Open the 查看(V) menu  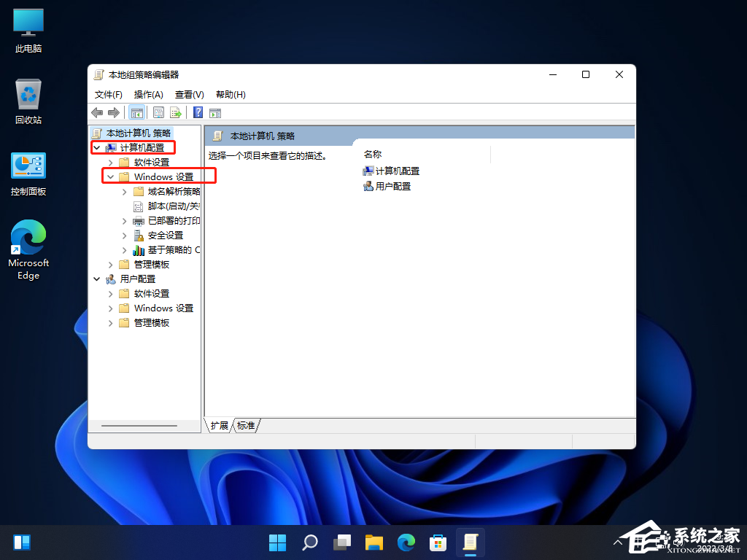point(189,95)
